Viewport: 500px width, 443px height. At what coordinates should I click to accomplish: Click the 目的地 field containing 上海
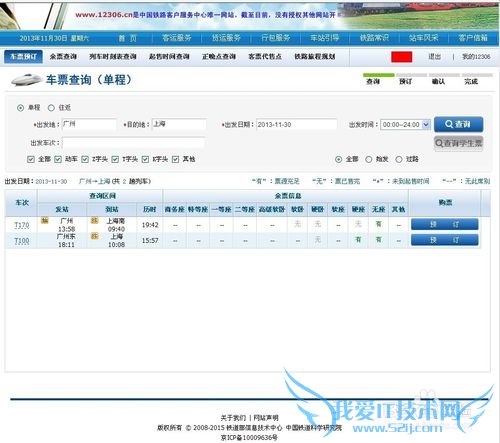[x=179, y=124]
